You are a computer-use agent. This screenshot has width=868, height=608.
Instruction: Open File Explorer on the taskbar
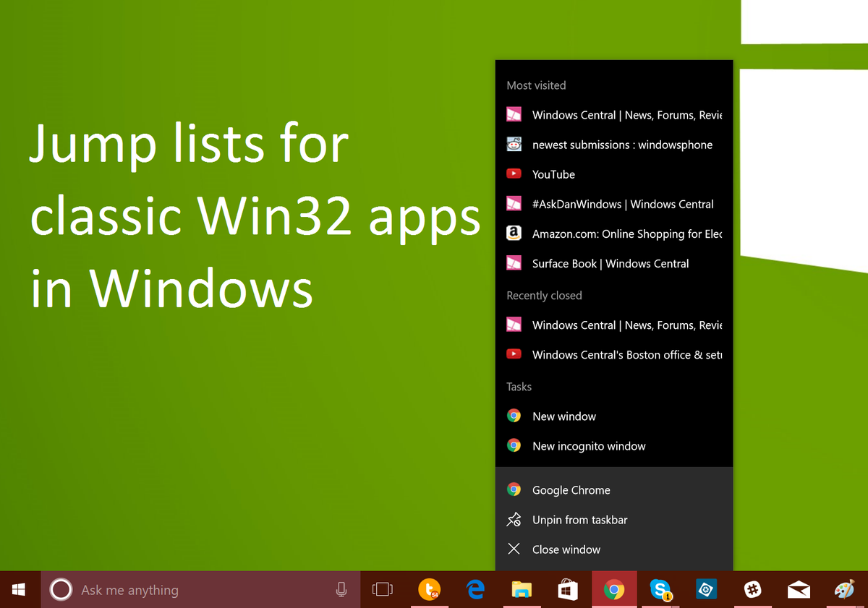click(522, 590)
